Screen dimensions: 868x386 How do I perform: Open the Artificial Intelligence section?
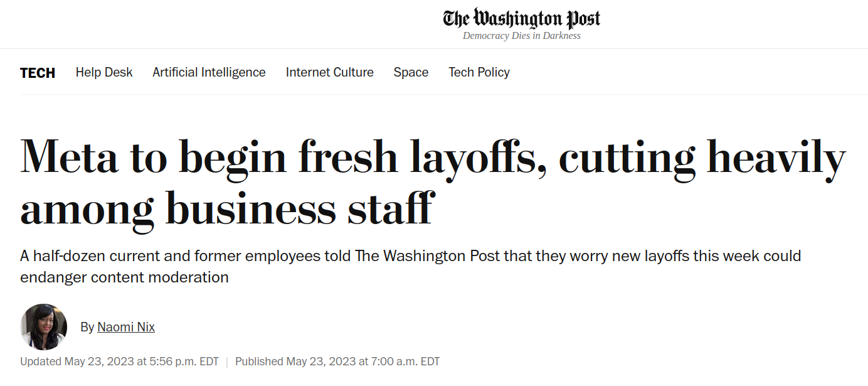(209, 72)
